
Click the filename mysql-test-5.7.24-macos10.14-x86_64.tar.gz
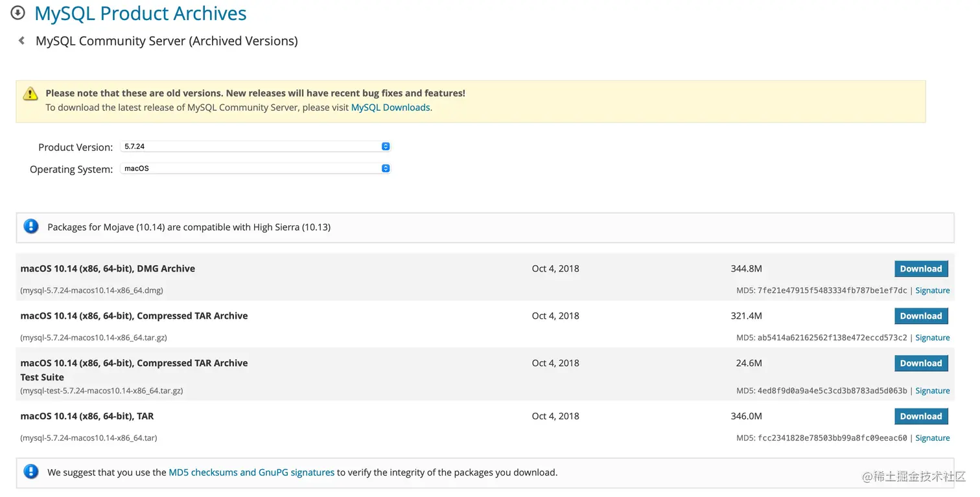pyautogui.click(x=101, y=391)
